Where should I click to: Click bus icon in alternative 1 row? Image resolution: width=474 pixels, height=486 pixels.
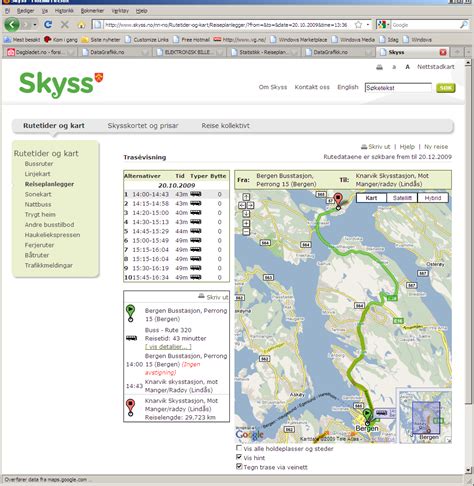pos(196,194)
